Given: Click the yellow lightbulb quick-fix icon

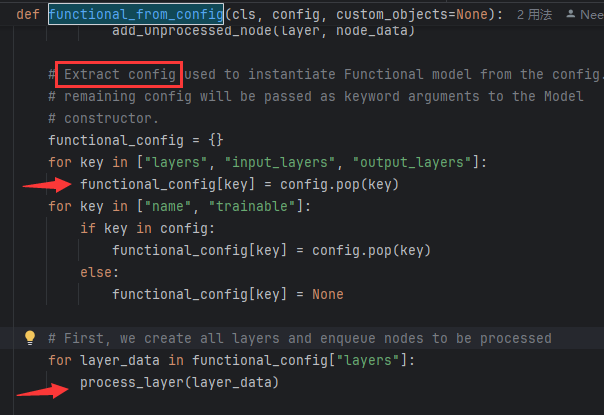Looking at the screenshot, I should (30, 338).
